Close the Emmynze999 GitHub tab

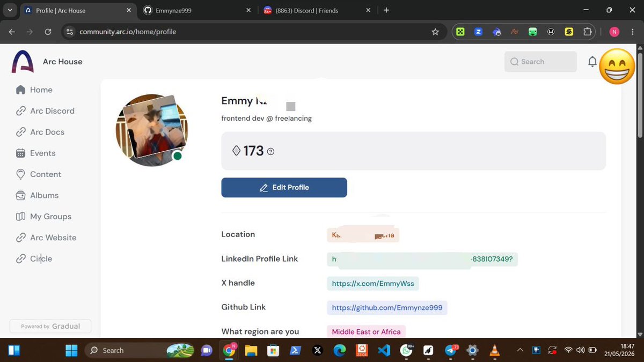[248, 10]
